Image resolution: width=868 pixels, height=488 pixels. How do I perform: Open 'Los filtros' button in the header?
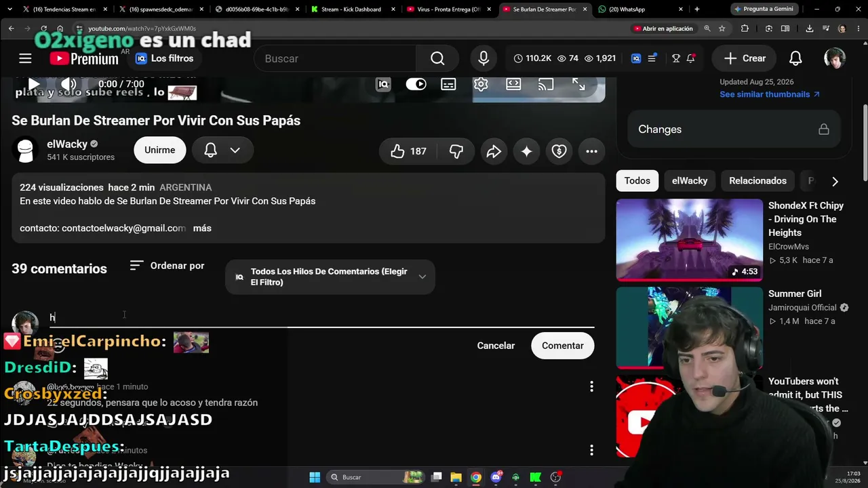tap(165, 58)
